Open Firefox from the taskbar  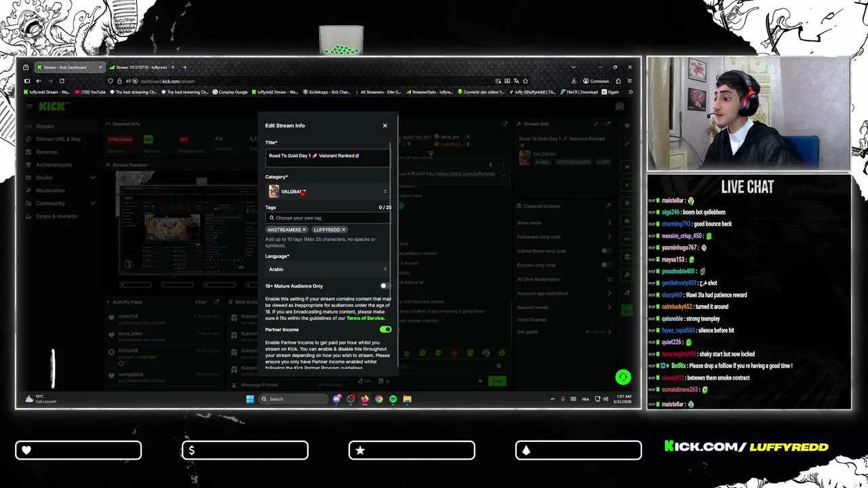click(365, 399)
